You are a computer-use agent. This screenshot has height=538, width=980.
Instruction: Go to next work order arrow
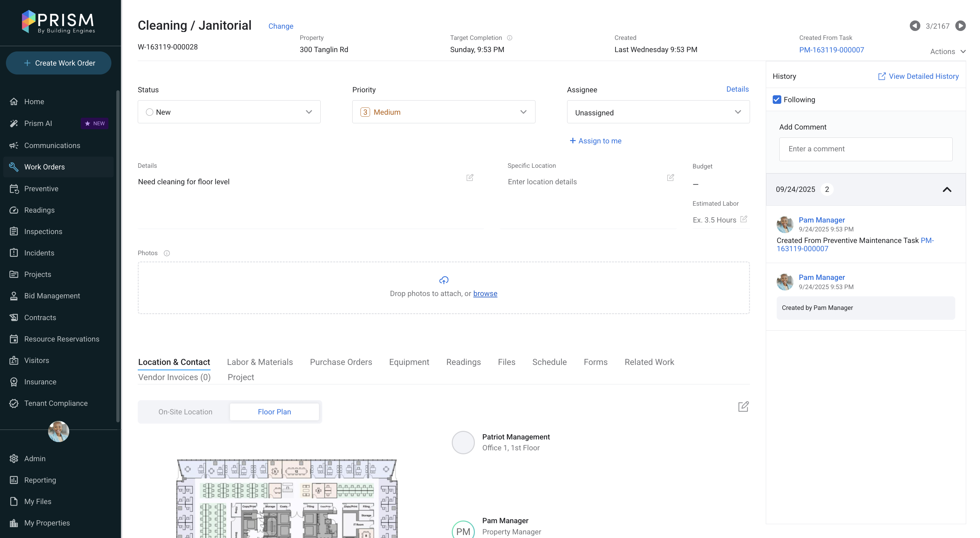pos(960,26)
